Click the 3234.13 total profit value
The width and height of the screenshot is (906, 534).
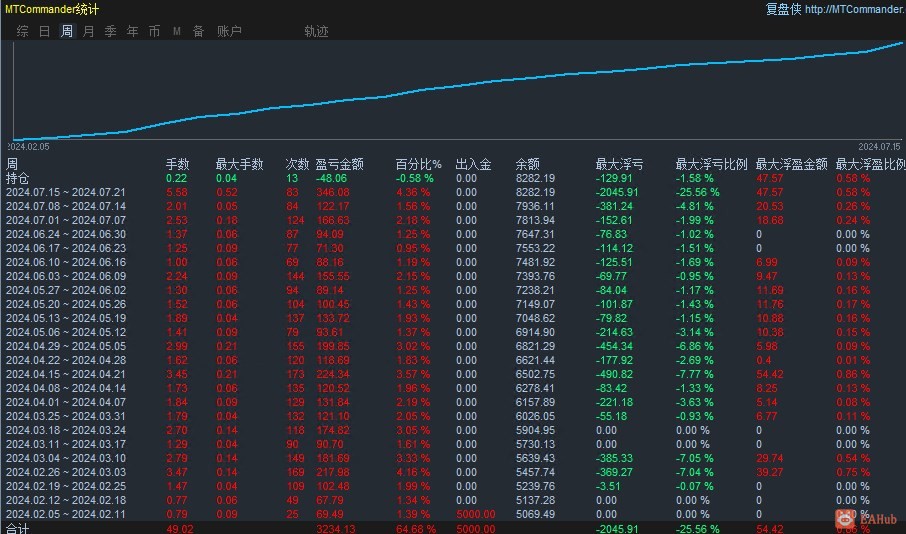(x=336, y=529)
